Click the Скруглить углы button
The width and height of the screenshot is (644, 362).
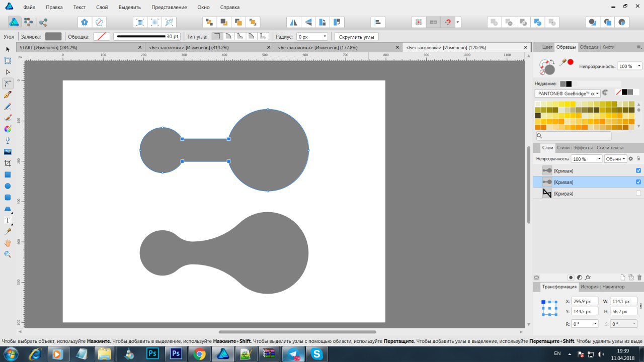click(356, 37)
